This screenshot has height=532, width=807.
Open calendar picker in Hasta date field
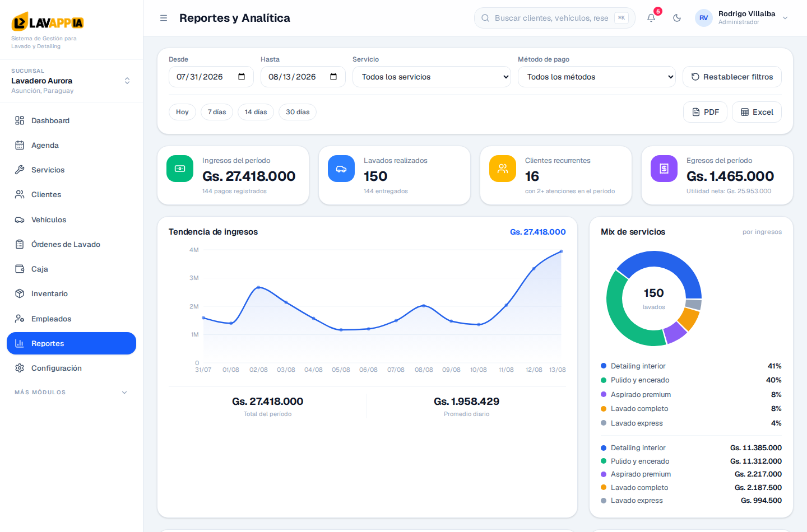tap(333, 77)
